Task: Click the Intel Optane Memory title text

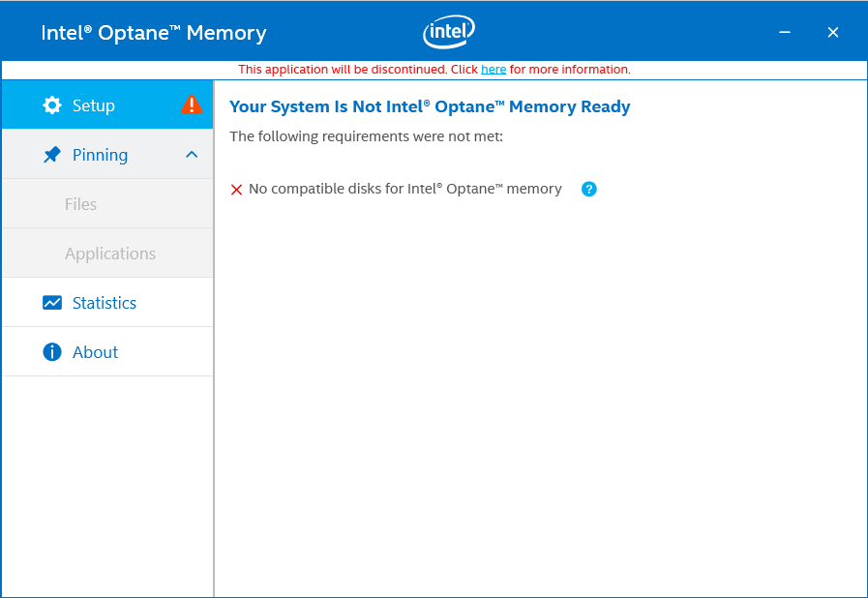Action: tap(154, 32)
